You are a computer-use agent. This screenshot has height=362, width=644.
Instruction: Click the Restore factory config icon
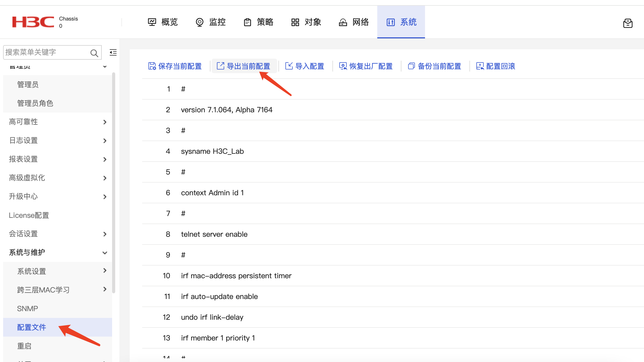[x=343, y=66]
